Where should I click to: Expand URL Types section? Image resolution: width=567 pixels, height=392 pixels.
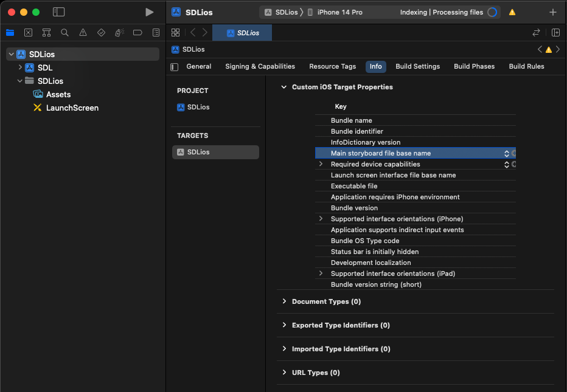click(284, 373)
